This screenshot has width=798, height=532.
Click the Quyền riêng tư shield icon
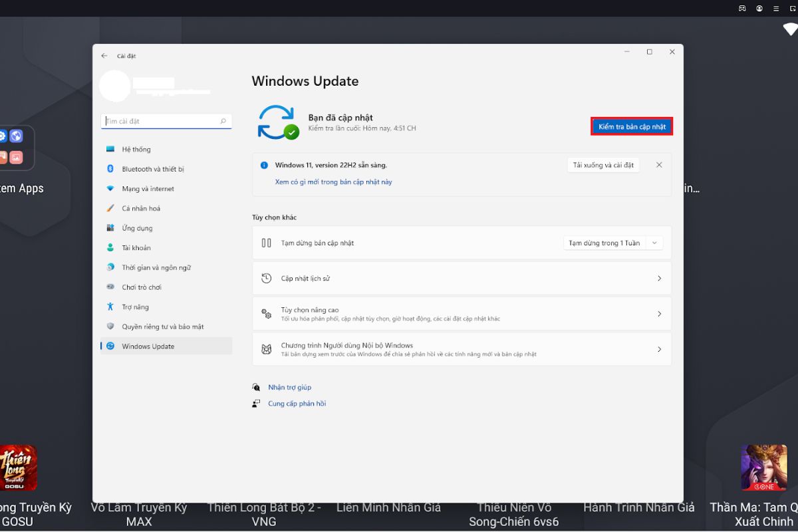110,327
